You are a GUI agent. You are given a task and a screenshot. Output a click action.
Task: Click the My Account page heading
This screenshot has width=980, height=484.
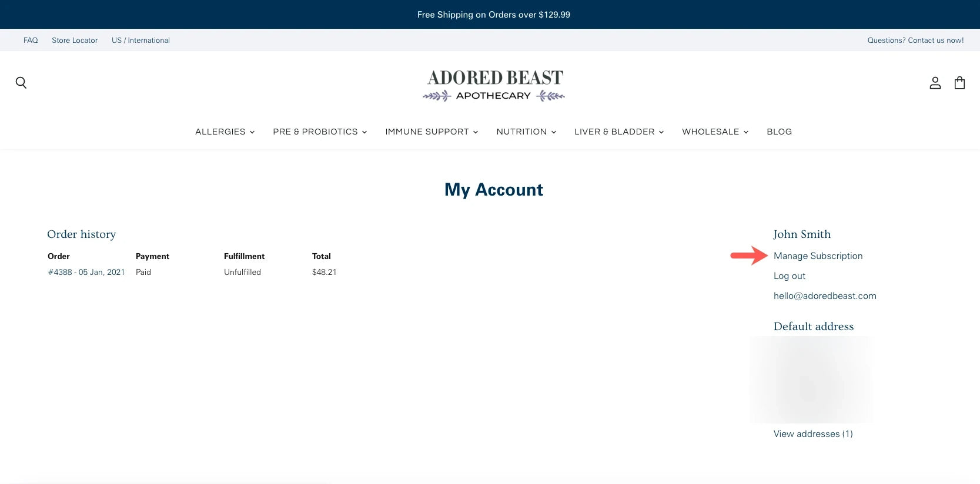click(494, 190)
